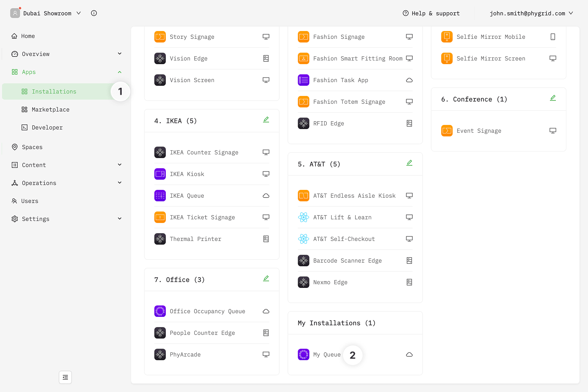
Task: Click the edit pencil icon for IKEA group
Action: (266, 120)
